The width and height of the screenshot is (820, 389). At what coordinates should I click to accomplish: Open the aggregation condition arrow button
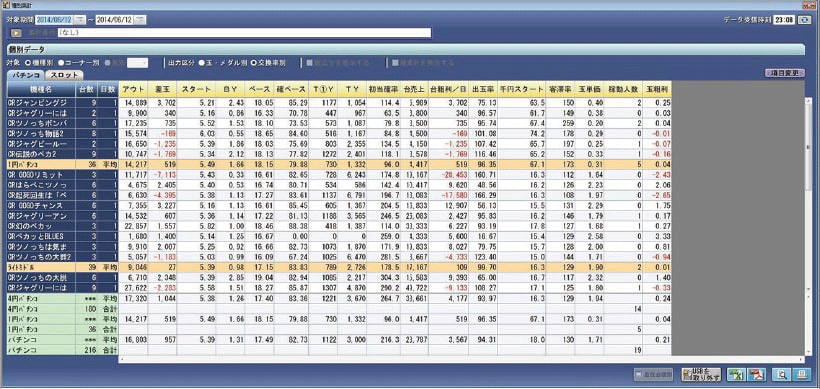(x=16, y=33)
